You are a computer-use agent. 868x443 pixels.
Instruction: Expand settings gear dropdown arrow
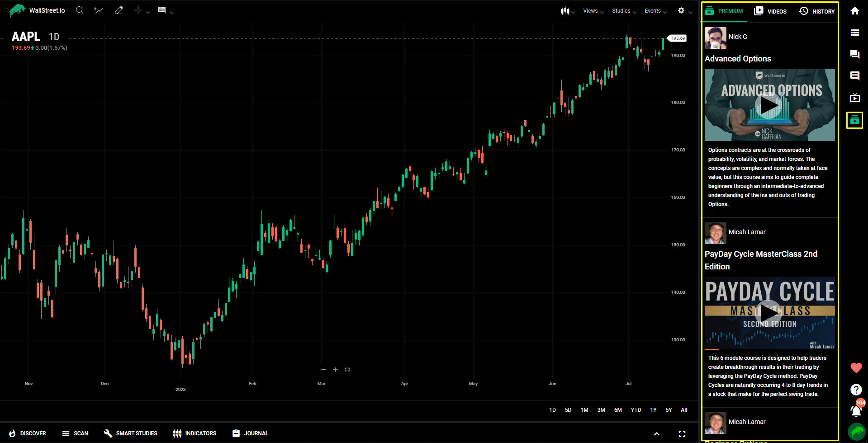(x=690, y=12)
